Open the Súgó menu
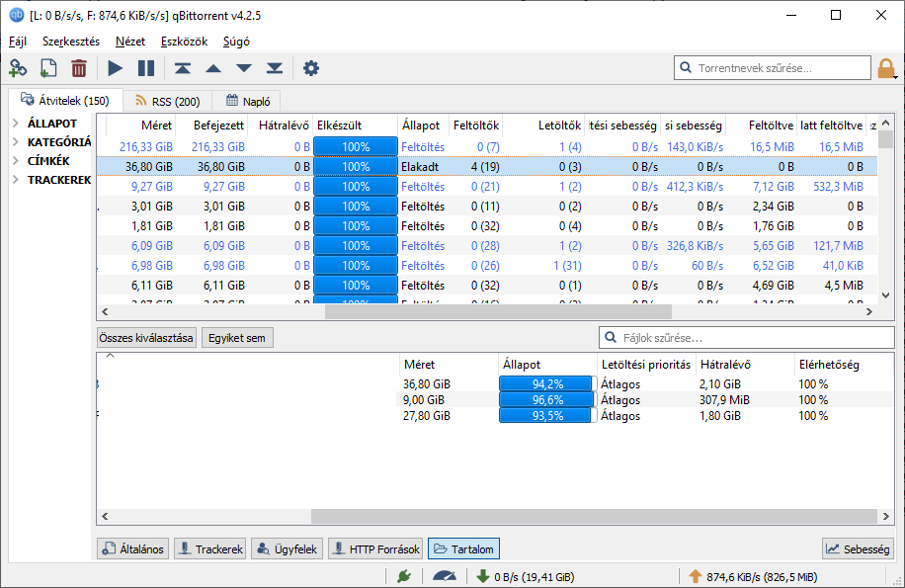The width and height of the screenshot is (905, 588). [x=236, y=42]
